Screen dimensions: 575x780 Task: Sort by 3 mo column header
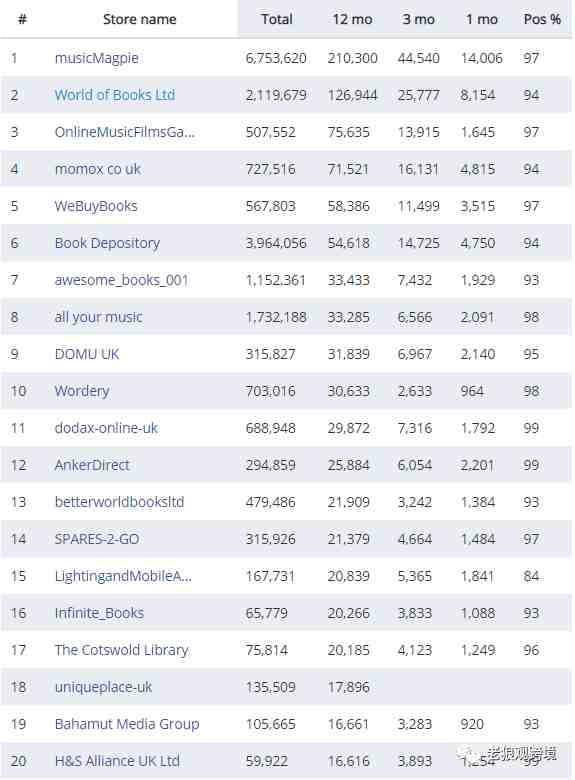[418, 19]
